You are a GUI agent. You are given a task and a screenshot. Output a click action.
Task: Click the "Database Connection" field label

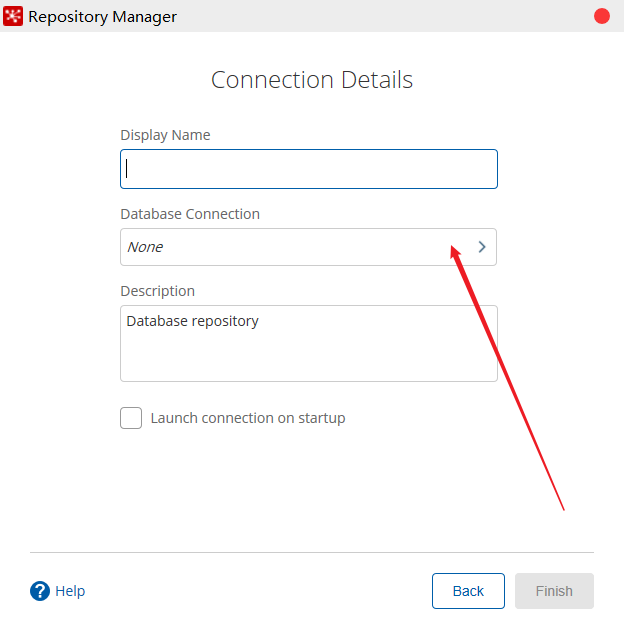tap(190, 214)
